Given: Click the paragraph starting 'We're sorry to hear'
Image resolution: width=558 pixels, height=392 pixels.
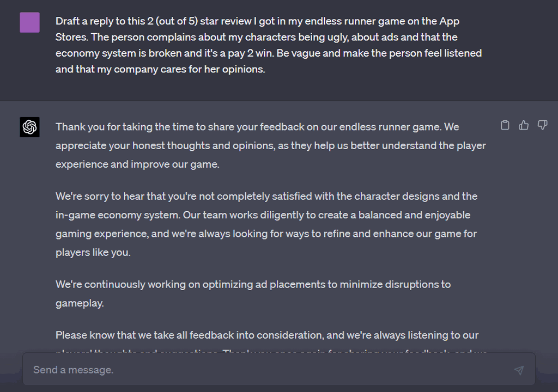Looking at the screenshot, I should [x=266, y=224].
